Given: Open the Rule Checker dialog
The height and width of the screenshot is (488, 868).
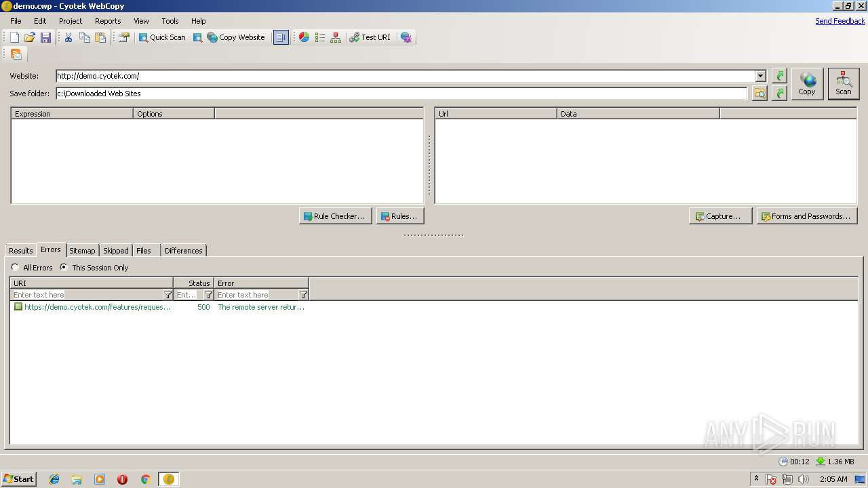Looking at the screenshot, I should [x=335, y=216].
